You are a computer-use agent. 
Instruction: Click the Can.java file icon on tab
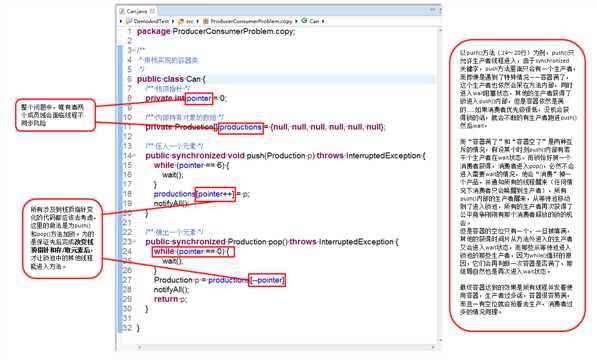[122, 11]
